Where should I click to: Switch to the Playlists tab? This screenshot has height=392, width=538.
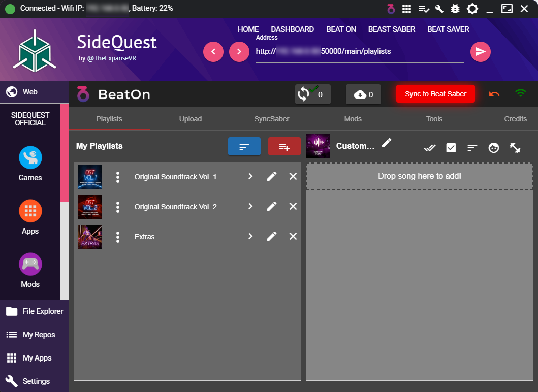(109, 119)
